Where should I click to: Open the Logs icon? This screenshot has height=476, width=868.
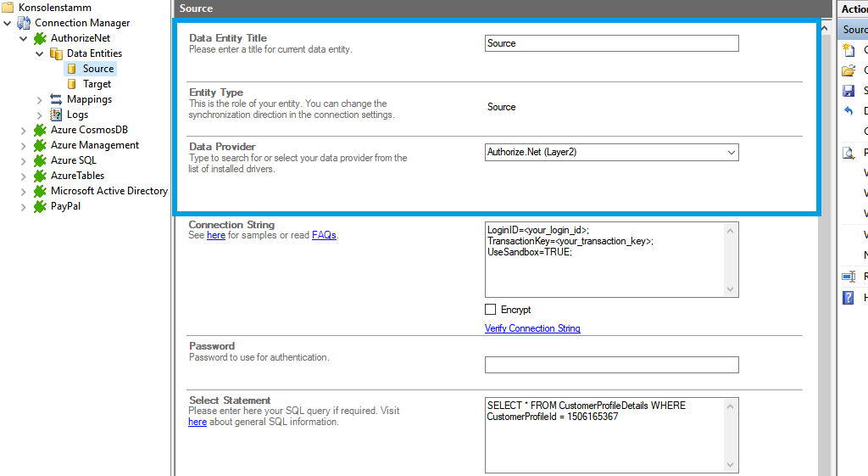tap(56, 115)
